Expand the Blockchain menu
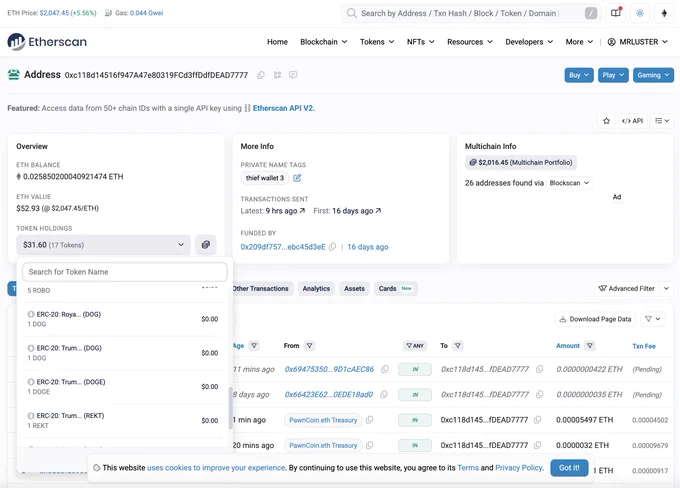The height and width of the screenshot is (488, 680). click(324, 42)
